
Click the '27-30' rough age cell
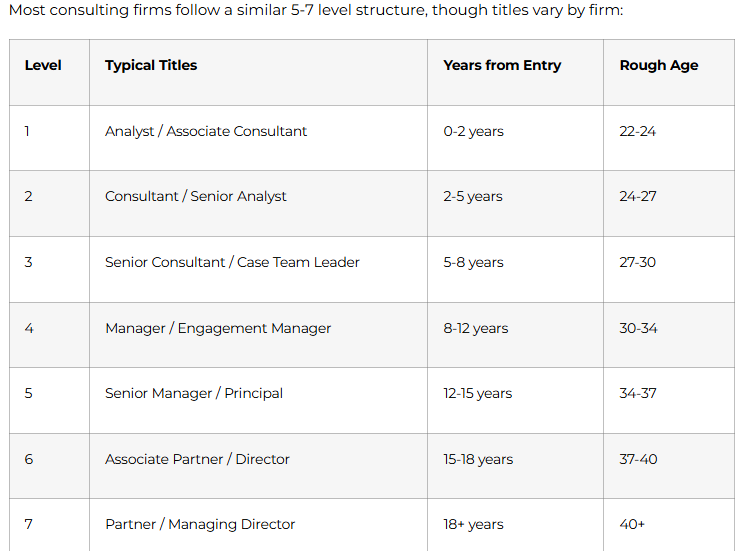click(637, 262)
